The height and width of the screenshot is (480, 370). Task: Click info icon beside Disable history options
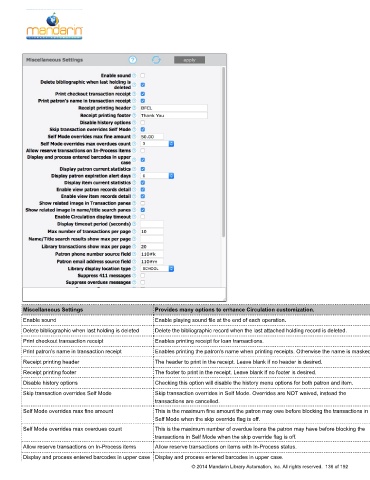134,123
